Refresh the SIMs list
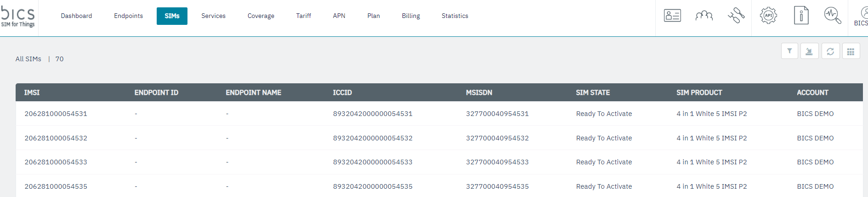The height and width of the screenshot is (197, 868). tap(830, 51)
